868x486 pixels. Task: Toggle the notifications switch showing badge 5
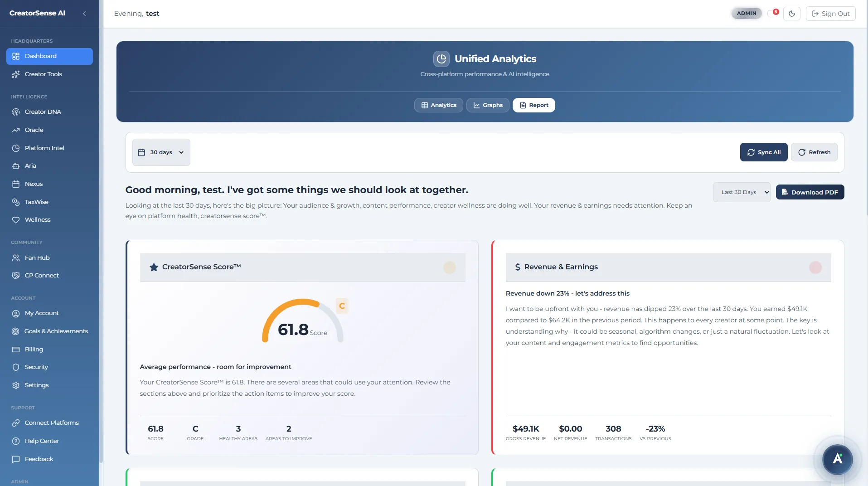click(x=773, y=13)
